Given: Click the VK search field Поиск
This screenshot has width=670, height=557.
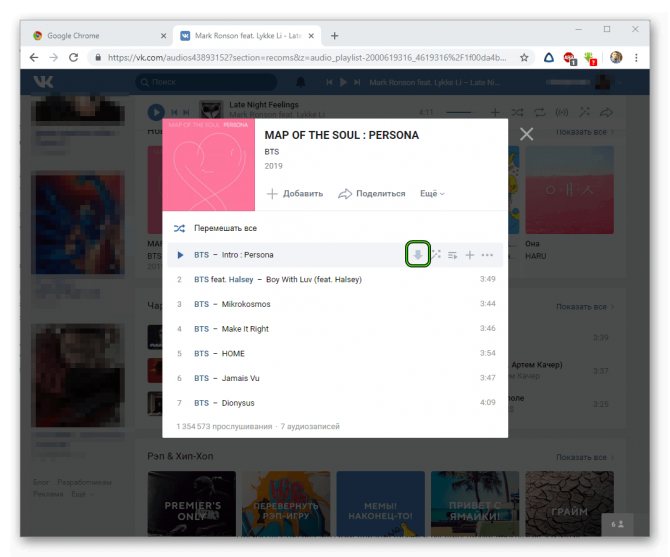Looking at the screenshot, I should (x=206, y=82).
